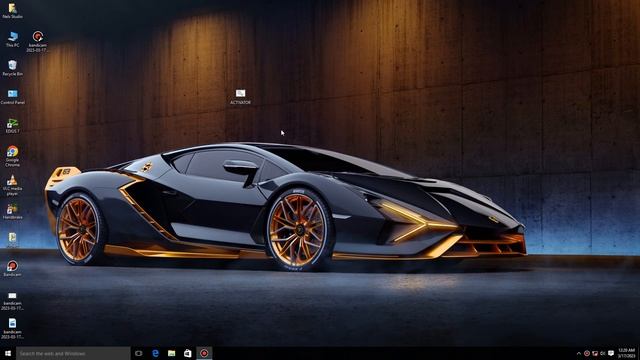The image size is (640, 360).
Task: Launch Google Chrome from the desktop
Action: [x=13, y=156]
